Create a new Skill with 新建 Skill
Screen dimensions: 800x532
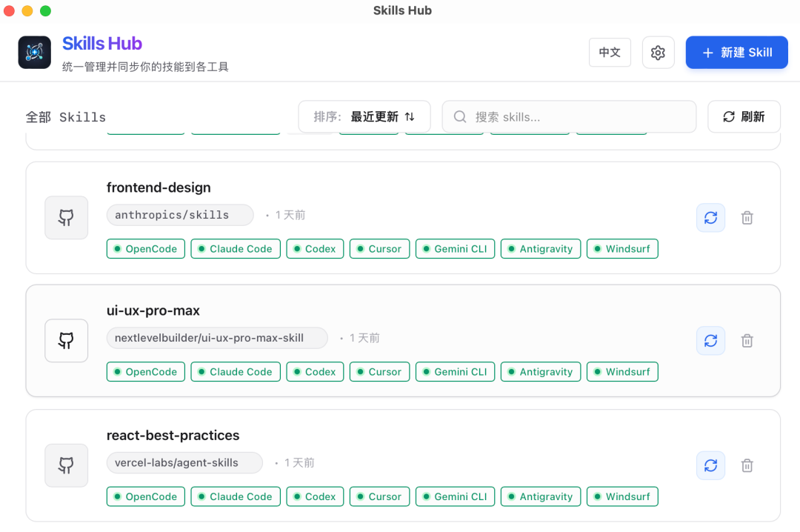736,53
